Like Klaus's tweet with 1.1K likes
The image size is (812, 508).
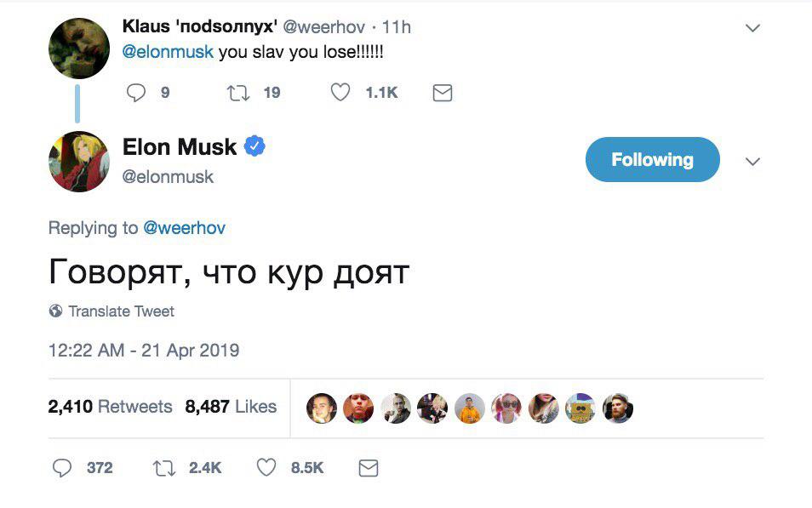(340, 93)
